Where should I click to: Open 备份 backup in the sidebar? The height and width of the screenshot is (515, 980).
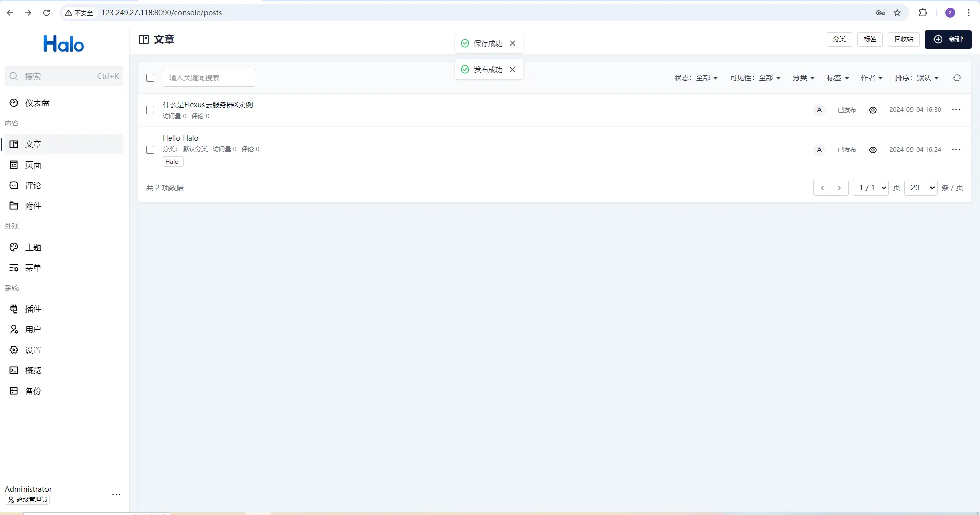[x=64, y=391]
